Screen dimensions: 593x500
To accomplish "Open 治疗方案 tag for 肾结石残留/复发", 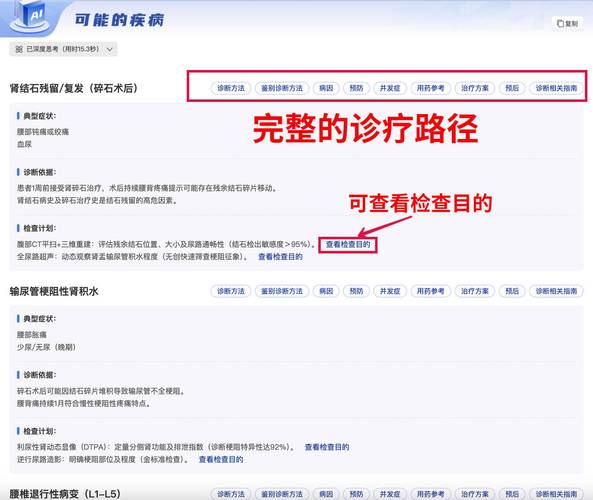I will coord(475,88).
